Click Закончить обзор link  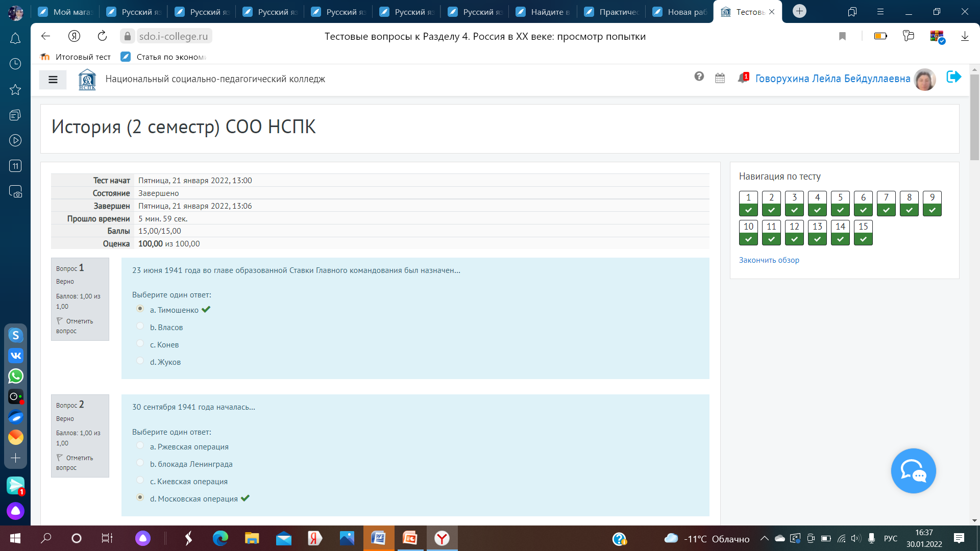coord(769,260)
